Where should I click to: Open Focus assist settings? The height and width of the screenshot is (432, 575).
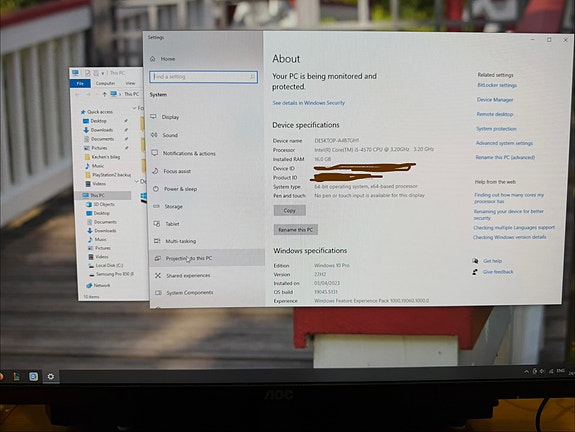pos(177,171)
